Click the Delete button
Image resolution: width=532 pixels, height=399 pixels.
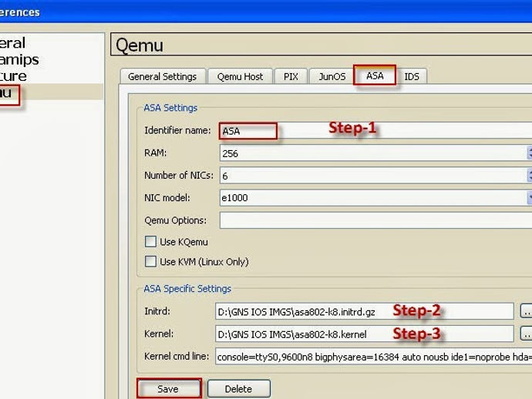[x=239, y=388]
